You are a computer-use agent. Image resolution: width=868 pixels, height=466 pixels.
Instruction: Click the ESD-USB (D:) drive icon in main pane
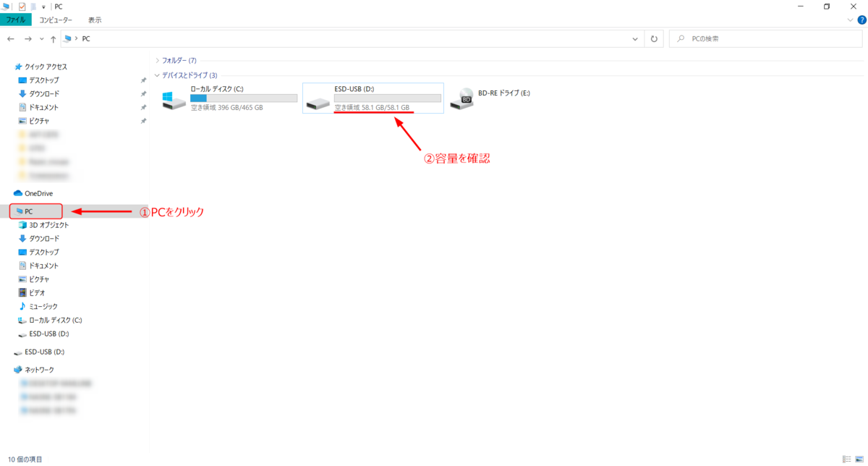tap(318, 103)
